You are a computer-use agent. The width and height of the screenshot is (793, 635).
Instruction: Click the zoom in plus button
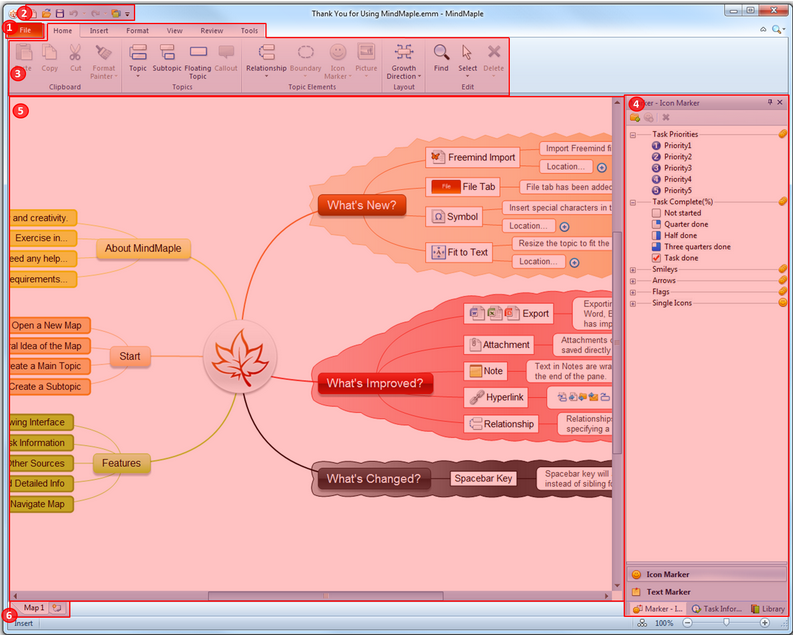(x=765, y=623)
